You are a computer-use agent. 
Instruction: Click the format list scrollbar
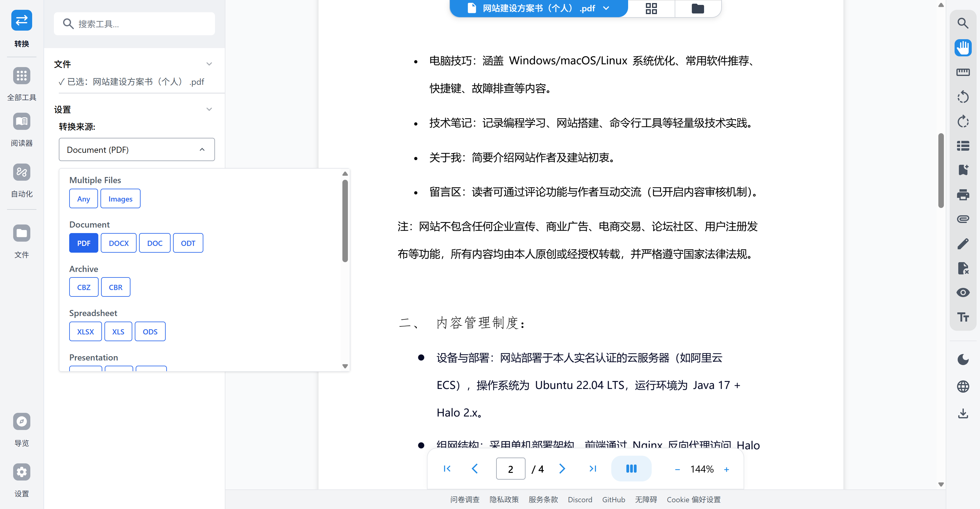pos(345,221)
